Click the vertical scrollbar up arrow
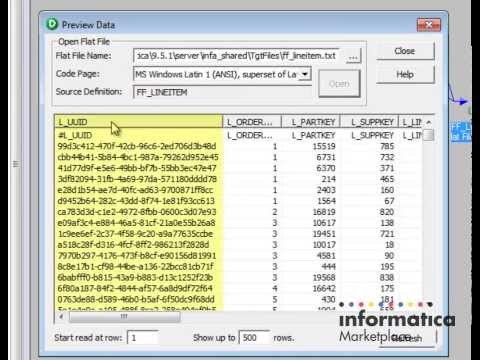480x360 pixels. click(429, 122)
